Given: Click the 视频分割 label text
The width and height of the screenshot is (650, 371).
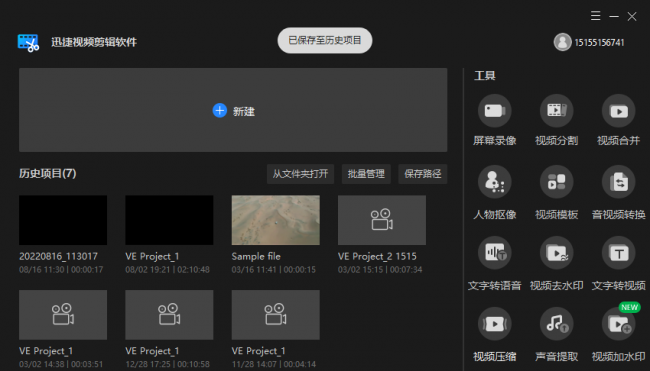Looking at the screenshot, I should click(556, 141).
